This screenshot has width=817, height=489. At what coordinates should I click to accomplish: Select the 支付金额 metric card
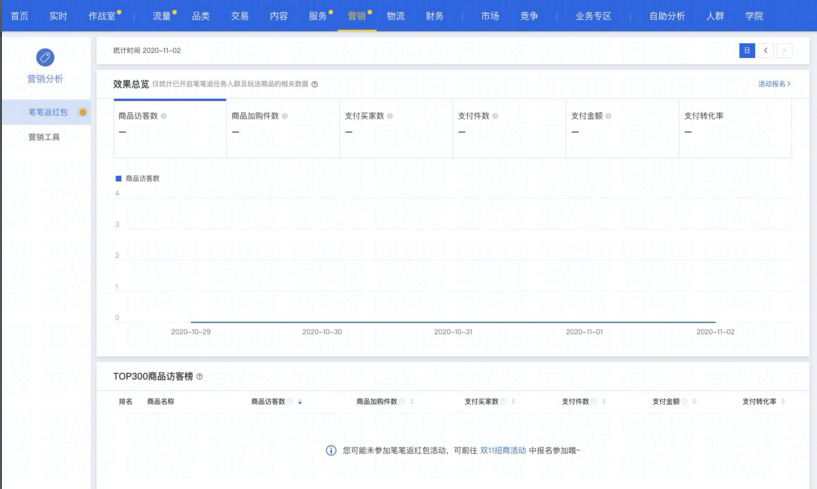(x=622, y=128)
